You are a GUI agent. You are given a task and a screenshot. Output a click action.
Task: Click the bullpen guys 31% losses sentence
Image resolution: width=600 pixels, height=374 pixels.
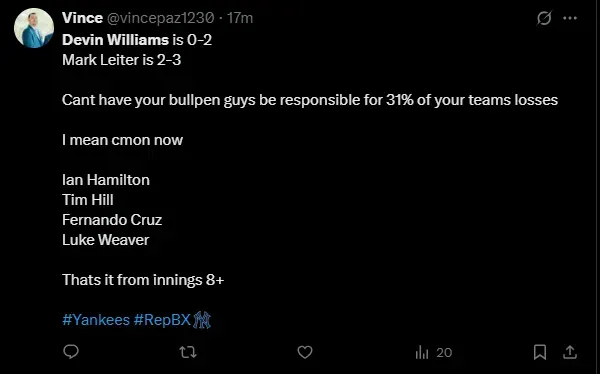[310, 100]
